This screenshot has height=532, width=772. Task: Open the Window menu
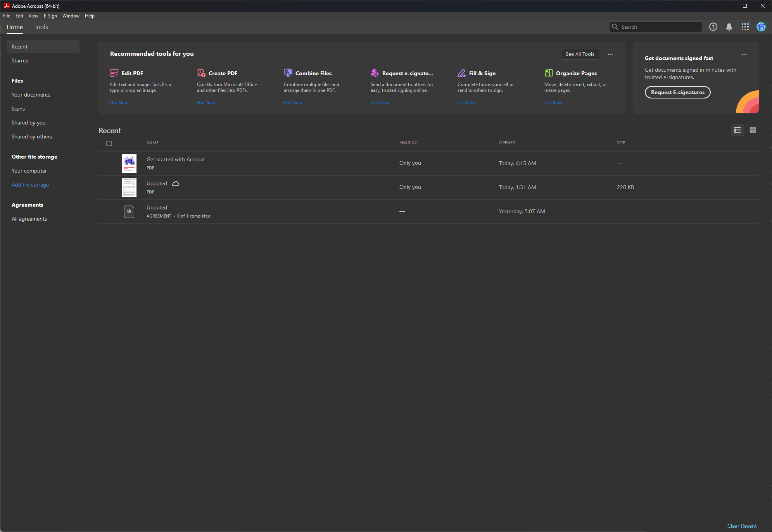[x=71, y=16]
